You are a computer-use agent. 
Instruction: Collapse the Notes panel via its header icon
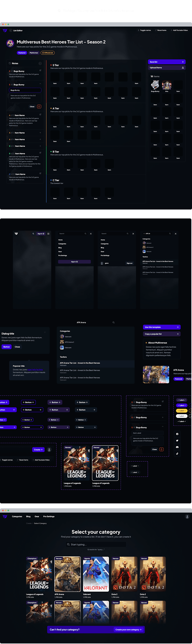[40, 64]
